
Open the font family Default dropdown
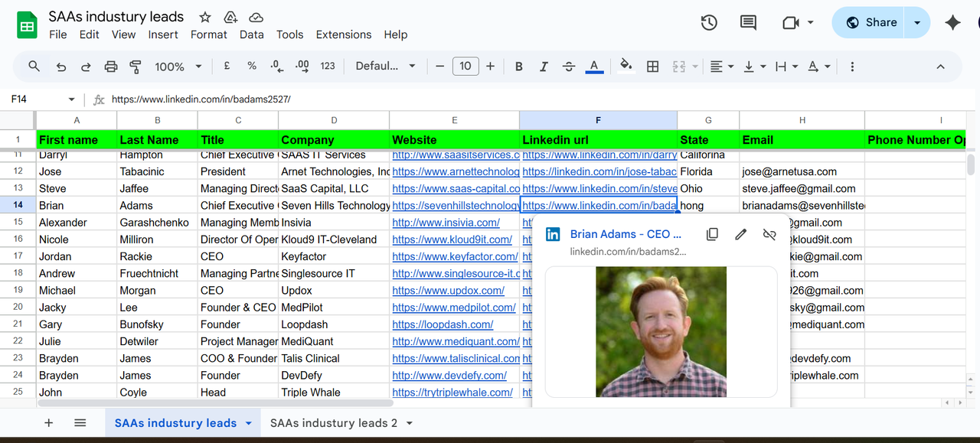click(x=386, y=67)
